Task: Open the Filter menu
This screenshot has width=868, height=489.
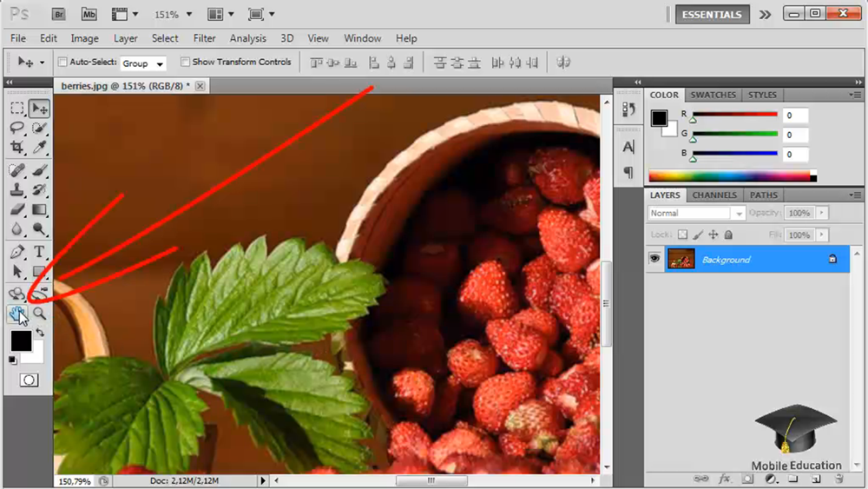Action: coord(204,38)
